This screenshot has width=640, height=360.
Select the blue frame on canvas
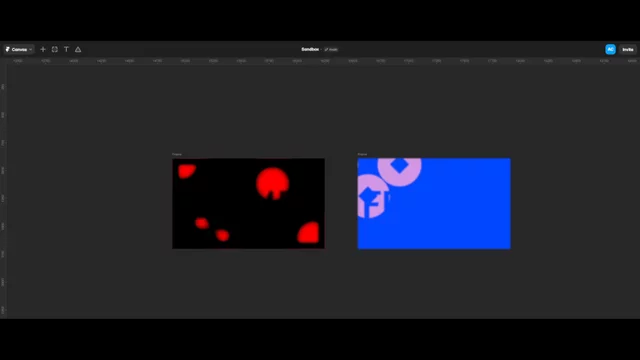[x=434, y=203]
